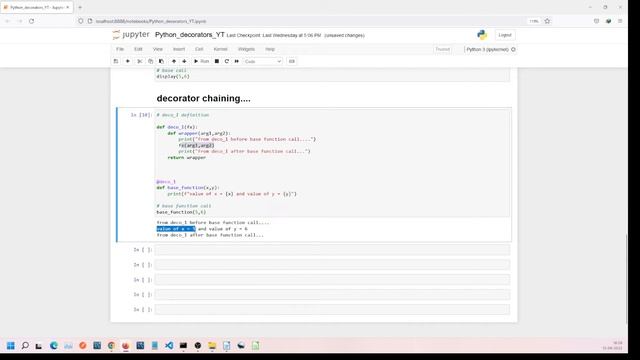Paste cells below using the clipboard icon
This screenshot has width=640, height=360.
point(162,61)
